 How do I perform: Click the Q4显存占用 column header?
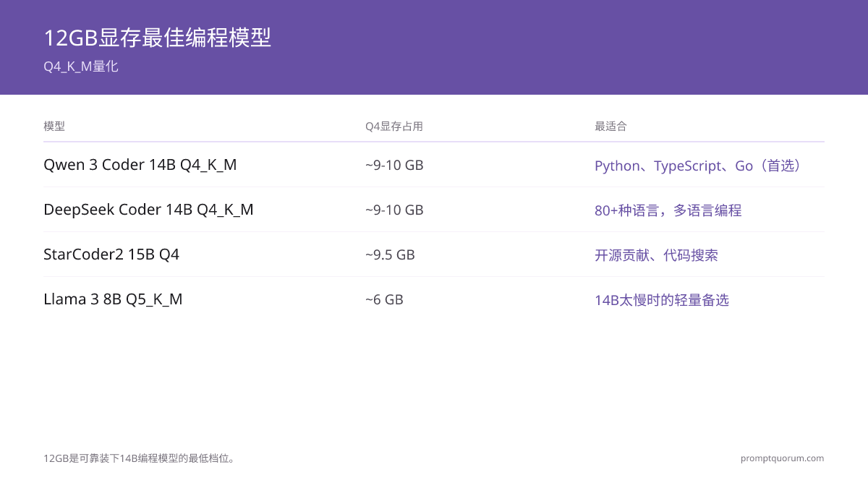[x=393, y=127]
